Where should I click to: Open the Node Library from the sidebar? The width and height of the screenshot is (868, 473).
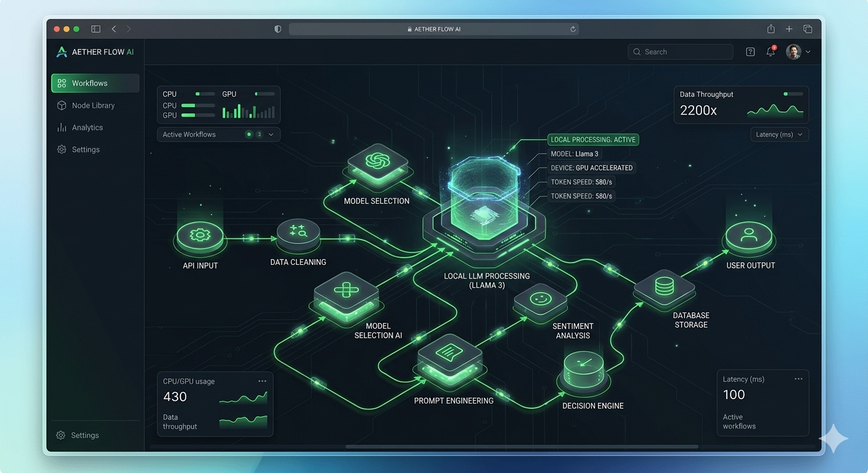pyautogui.click(x=93, y=105)
